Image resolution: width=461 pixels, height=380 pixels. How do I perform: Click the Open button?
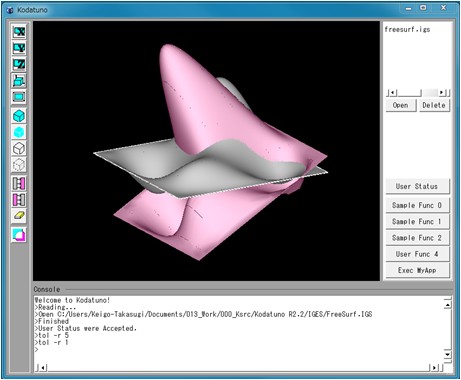coord(401,105)
